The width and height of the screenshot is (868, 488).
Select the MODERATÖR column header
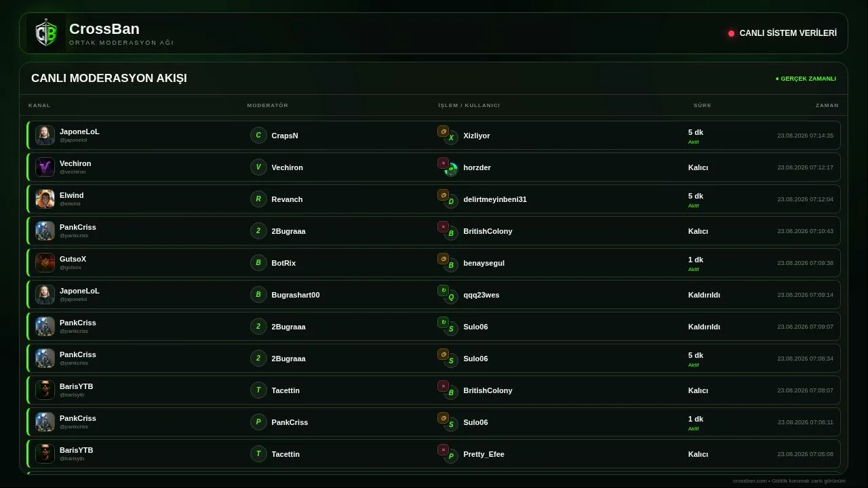(268, 105)
